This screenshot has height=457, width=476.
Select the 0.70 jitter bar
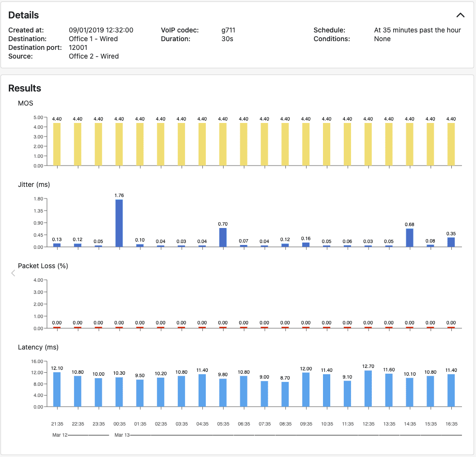click(x=223, y=237)
